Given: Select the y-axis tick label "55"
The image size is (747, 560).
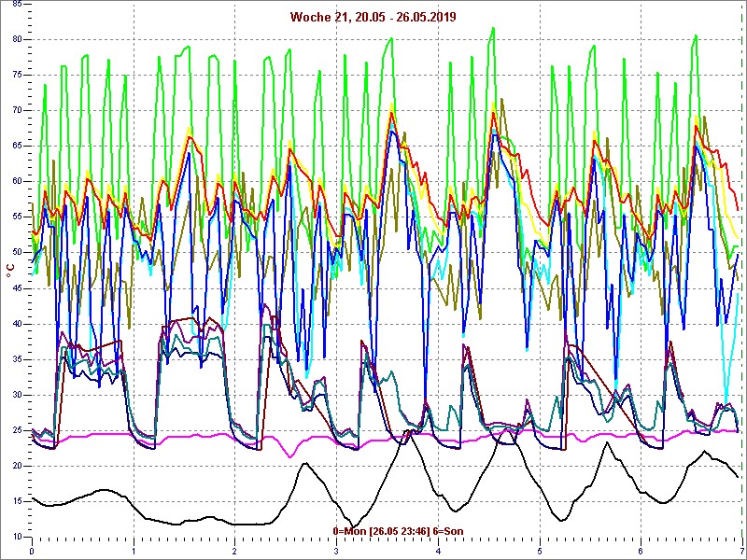Looking at the screenshot, I should [x=17, y=217].
